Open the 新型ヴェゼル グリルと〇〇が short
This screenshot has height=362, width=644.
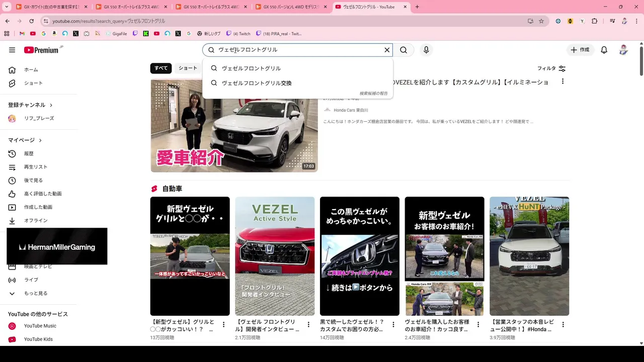[x=190, y=256]
